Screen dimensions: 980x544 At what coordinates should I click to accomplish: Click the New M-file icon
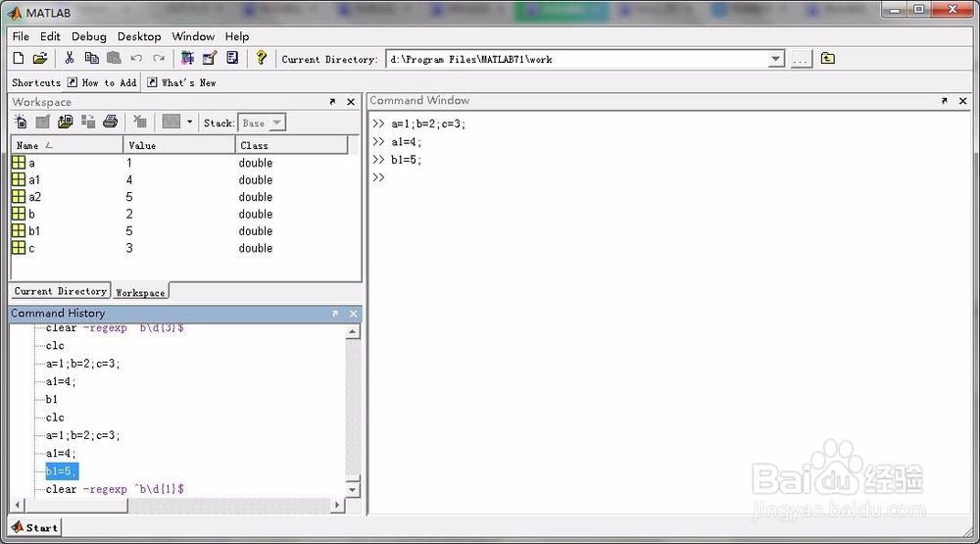click(18, 58)
